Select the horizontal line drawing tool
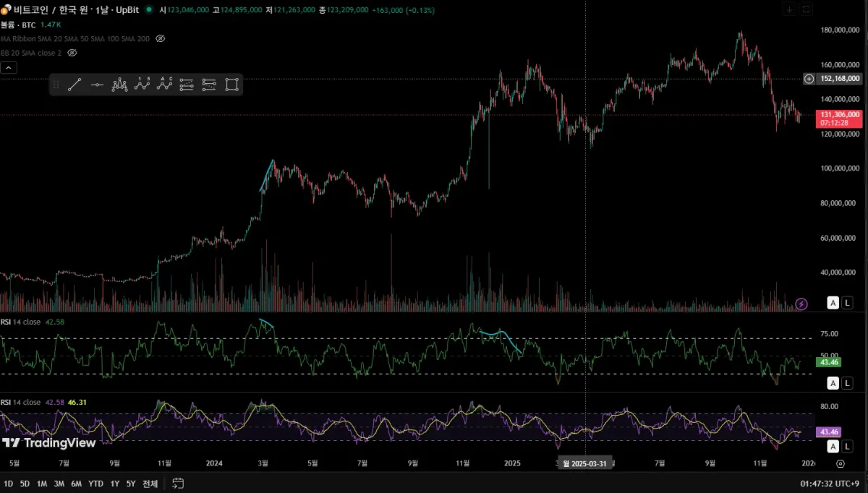The height and width of the screenshot is (493, 868). click(x=97, y=85)
